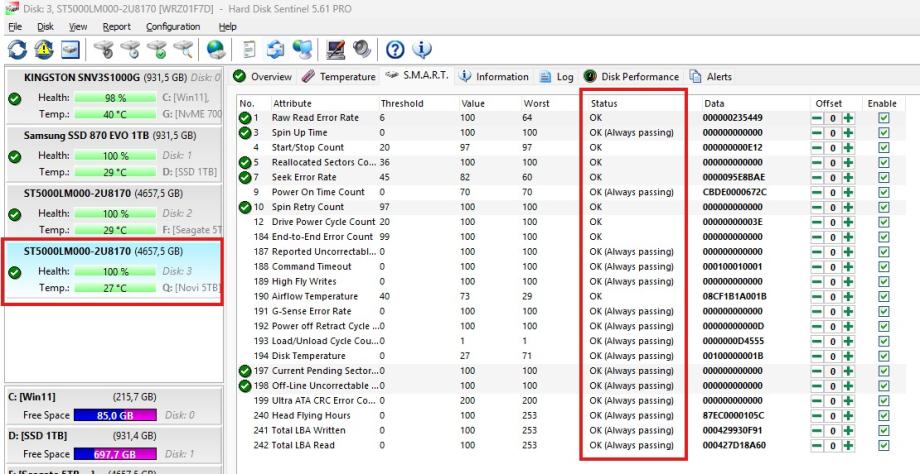Click green check icon of Samsung SSD 870 EVO

tap(15, 157)
